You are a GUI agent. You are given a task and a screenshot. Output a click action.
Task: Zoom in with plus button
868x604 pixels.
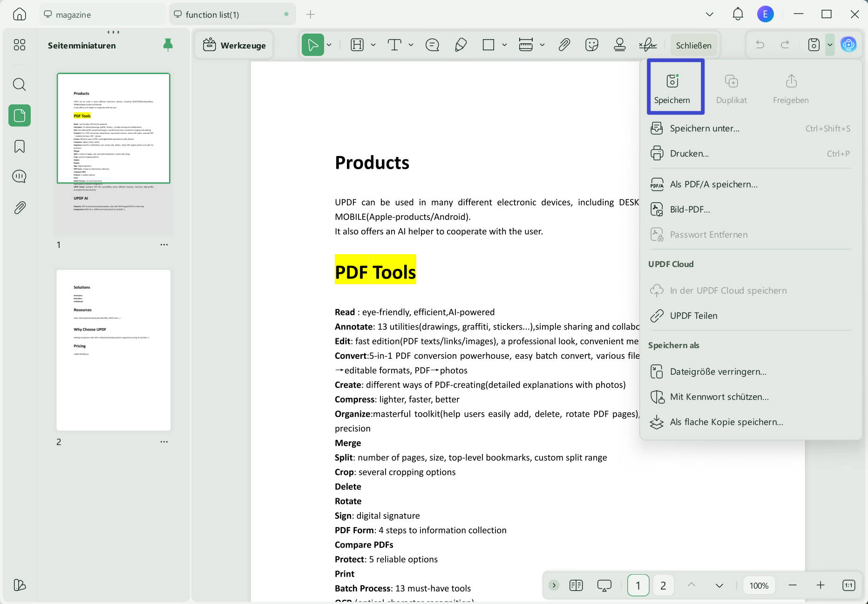821,585
